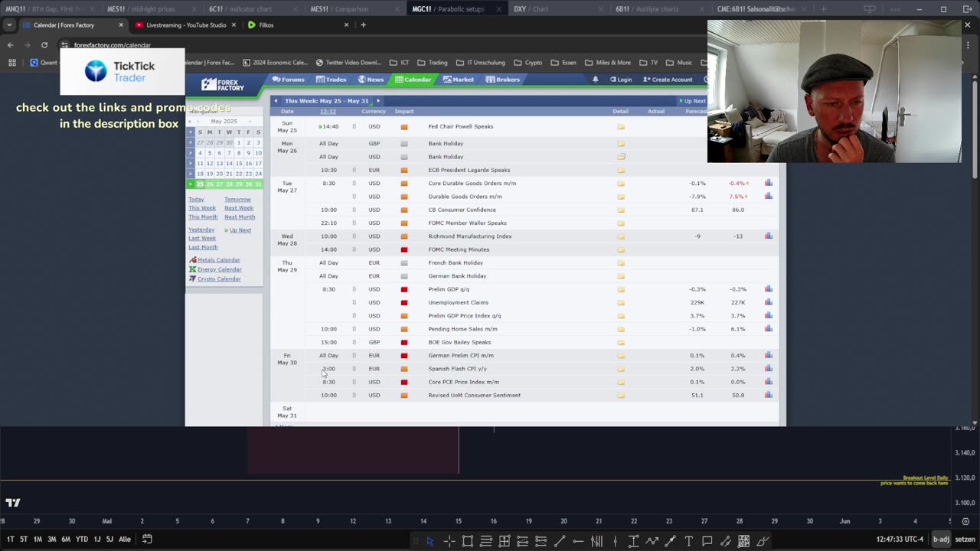The width and height of the screenshot is (980, 551).
Task: Open detail folder for Unemployment Claims
Action: 621,302
